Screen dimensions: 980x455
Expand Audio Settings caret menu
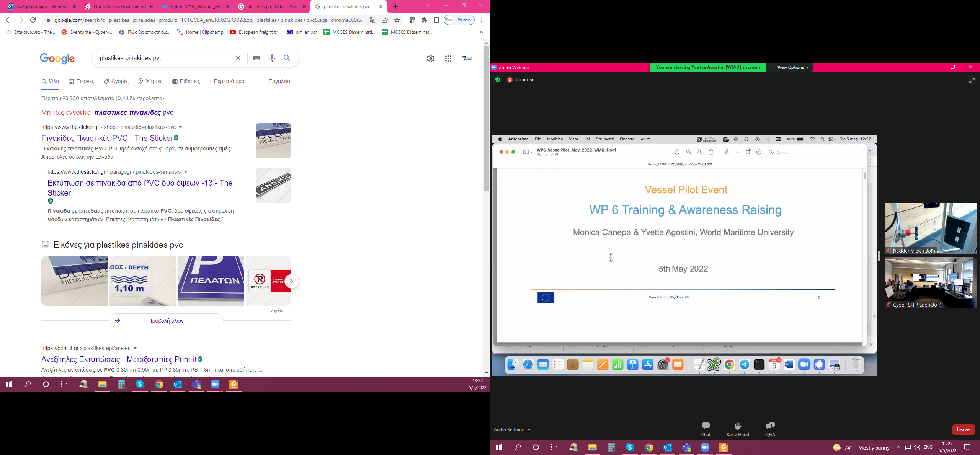(529, 429)
